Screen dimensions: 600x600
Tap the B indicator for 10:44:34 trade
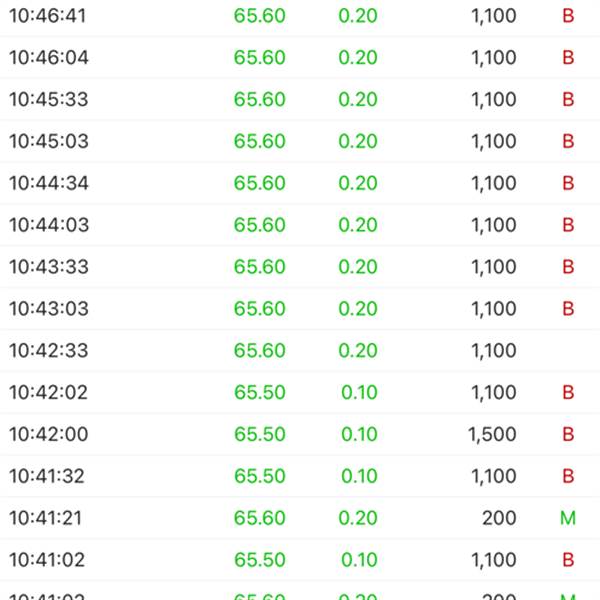pyautogui.click(x=568, y=183)
